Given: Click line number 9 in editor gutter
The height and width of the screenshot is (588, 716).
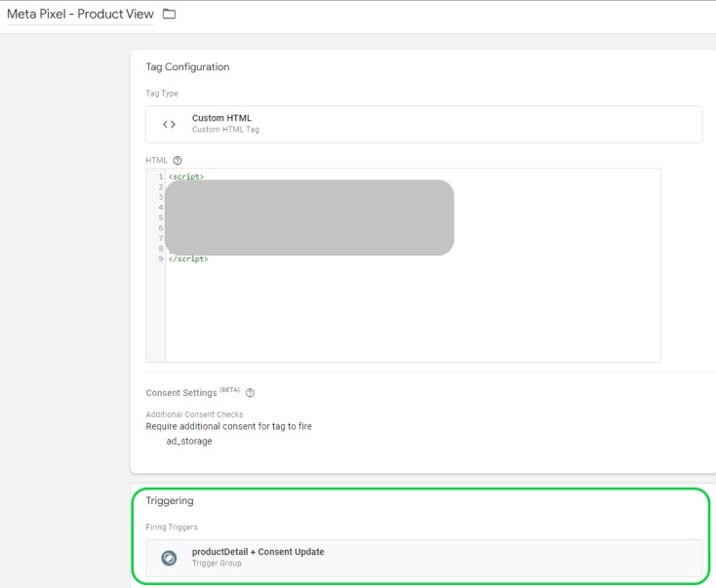Looking at the screenshot, I should 159,259.
